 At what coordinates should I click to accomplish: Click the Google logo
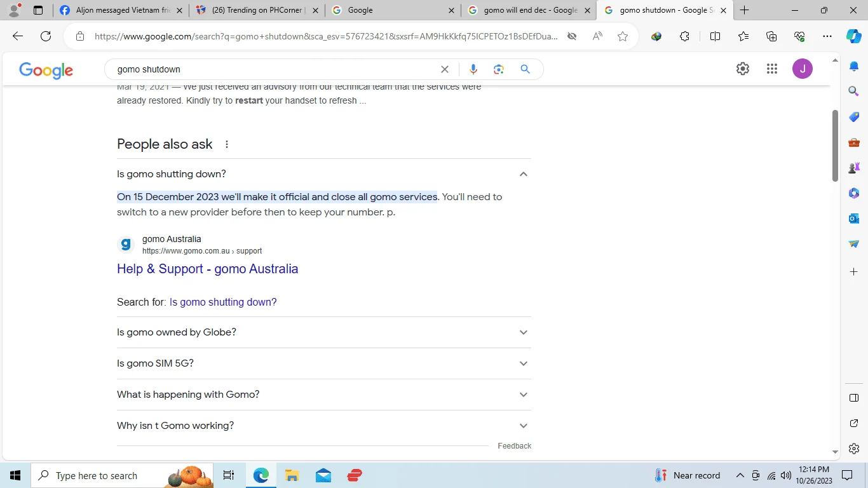(x=46, y=70)
